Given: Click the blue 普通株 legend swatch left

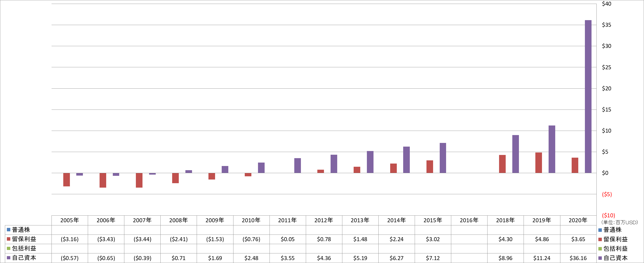Looking at the screenshot, I should tap(9, 229).
